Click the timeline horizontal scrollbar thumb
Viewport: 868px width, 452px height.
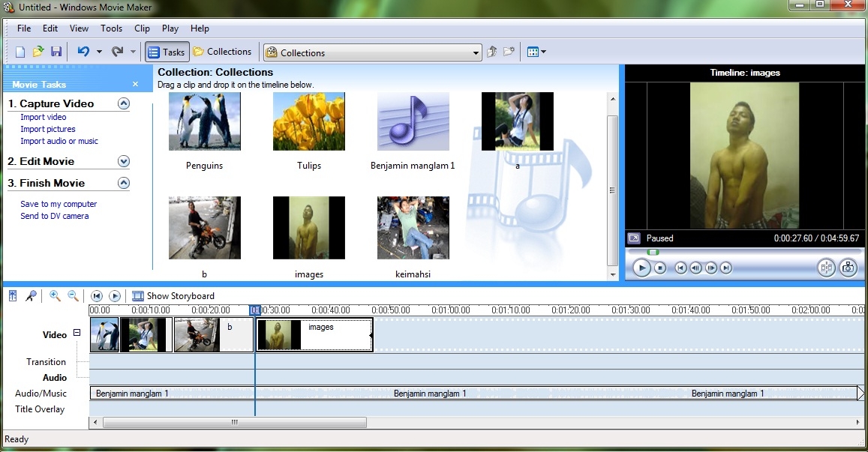click(235, 422)
